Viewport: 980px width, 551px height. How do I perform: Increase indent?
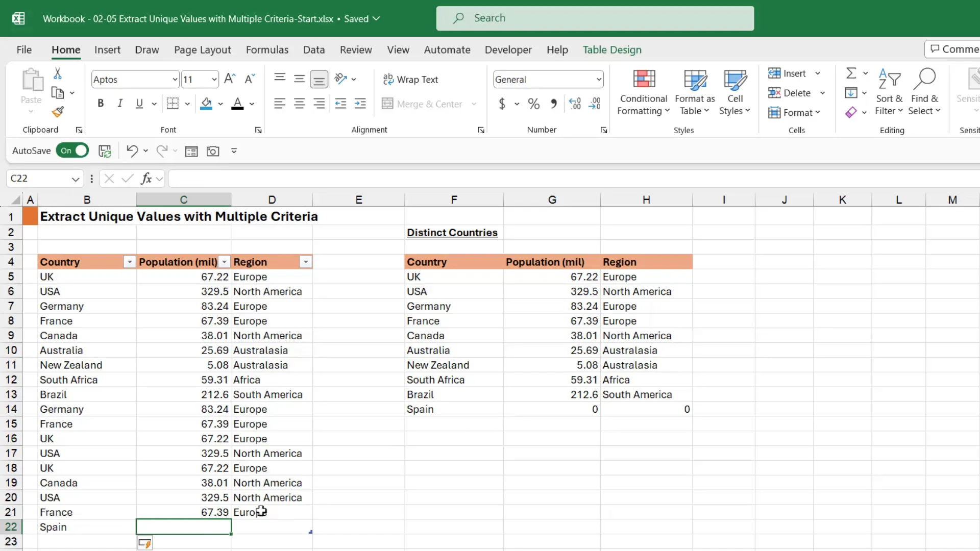point(360,104)
